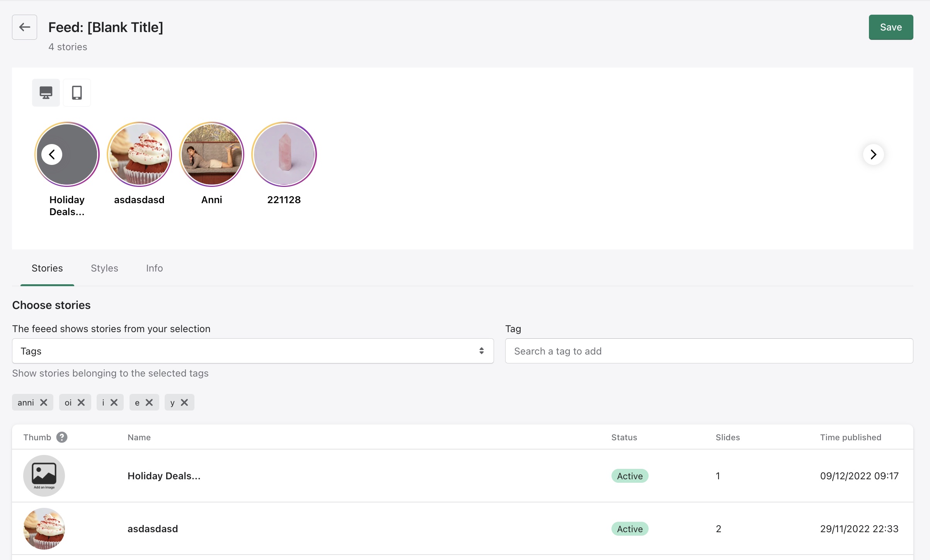Remove the 'oi' tag
Image resolution: width=930 pixels, height=560 pixels.
[81, 402]
